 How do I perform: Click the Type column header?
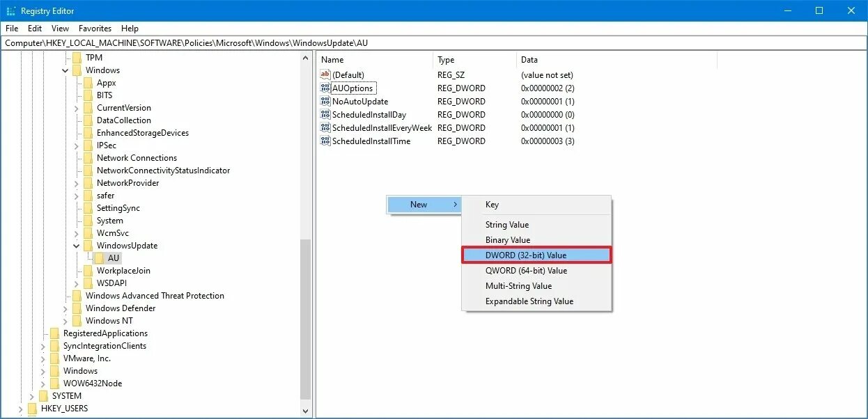tap(474, 60)
